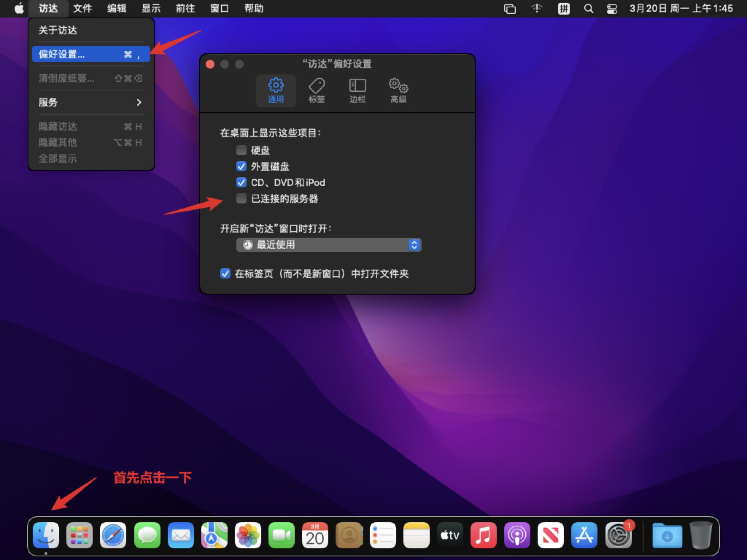Open the 标签 (Tags) preferences tab icon
Viewport: 747px width, 560px height.
tap(316, 86)
